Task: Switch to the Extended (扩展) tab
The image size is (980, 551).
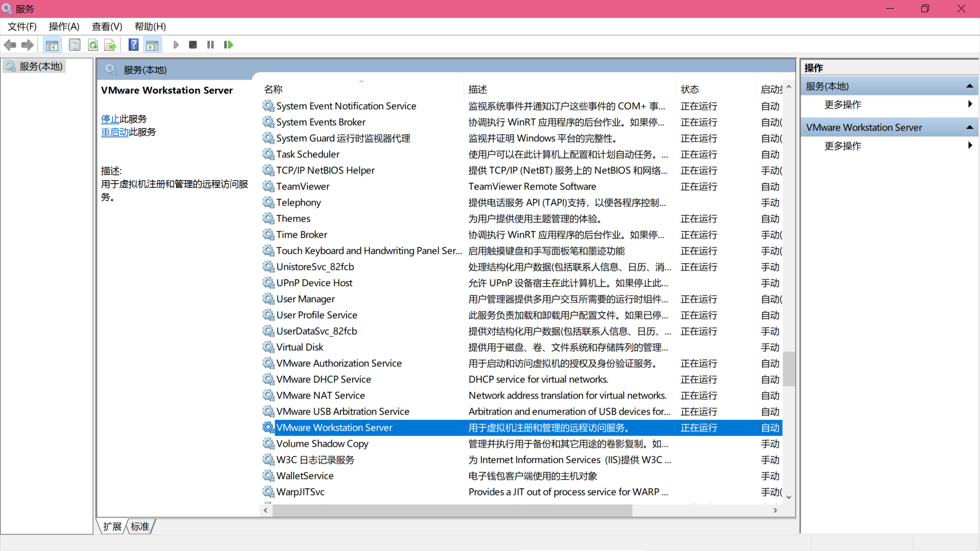Action: coord(112,527)
